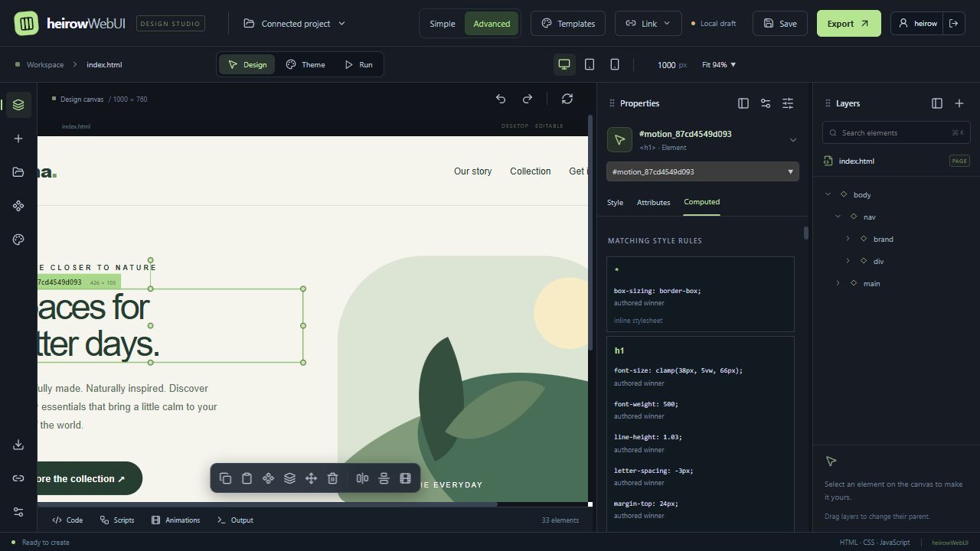Click the viewport width value 1000
Viewport: 980px width, 551px height.
point(666,65)
